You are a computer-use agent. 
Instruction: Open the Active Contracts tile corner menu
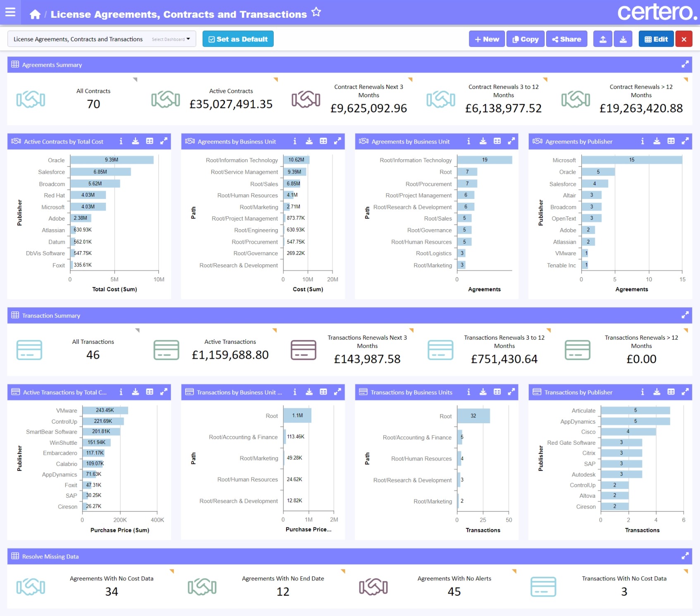click(276, 79)
